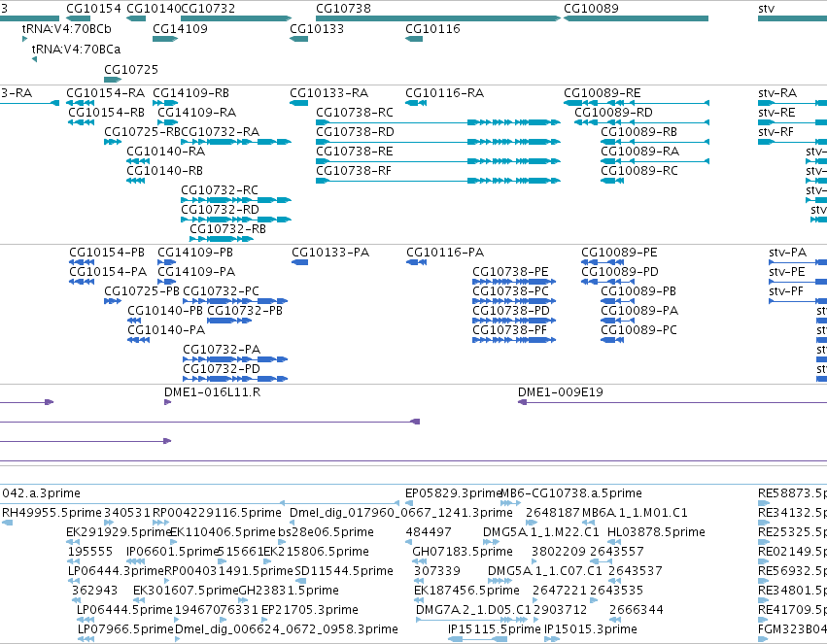This screenshot has height=644, width=827.
Task: Select EST label SD11544.5prime
Action: (x=344, y=571)
